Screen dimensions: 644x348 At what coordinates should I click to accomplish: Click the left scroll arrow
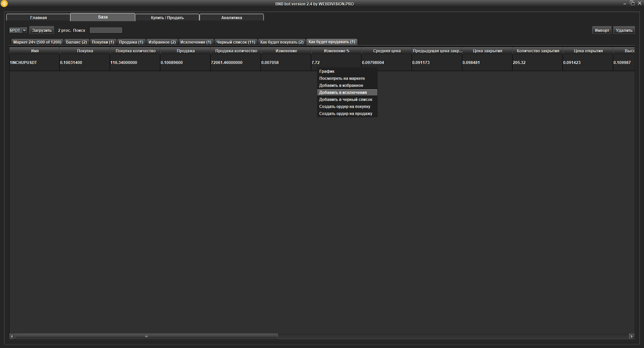12,336
